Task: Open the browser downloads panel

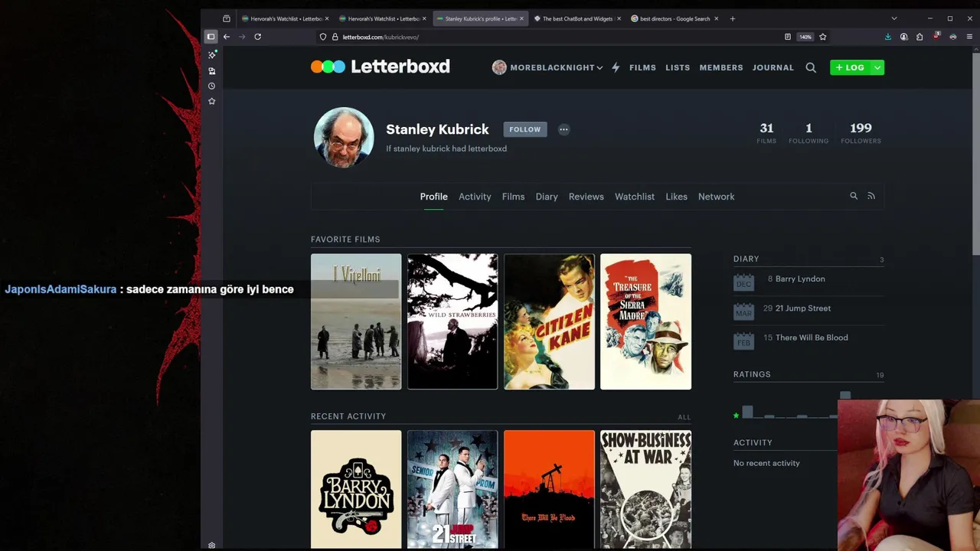Action: pyautogui.click(x=887, y=37)
